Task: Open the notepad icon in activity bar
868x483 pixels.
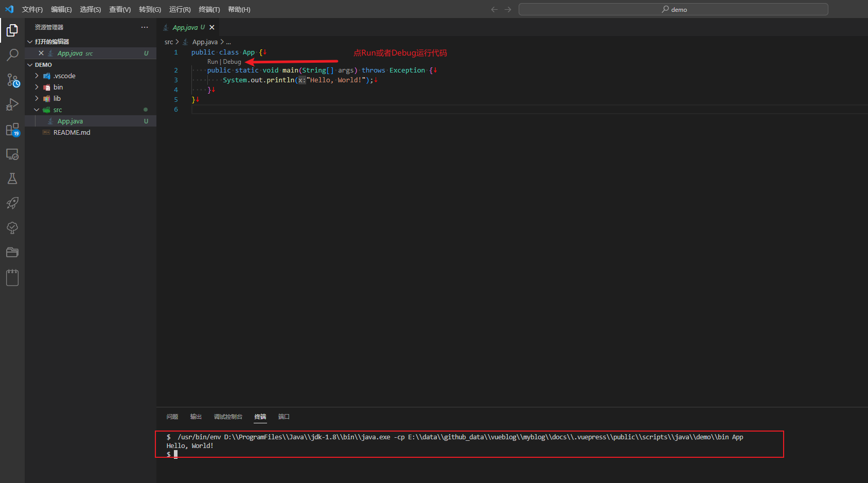Action: (12, 277)
